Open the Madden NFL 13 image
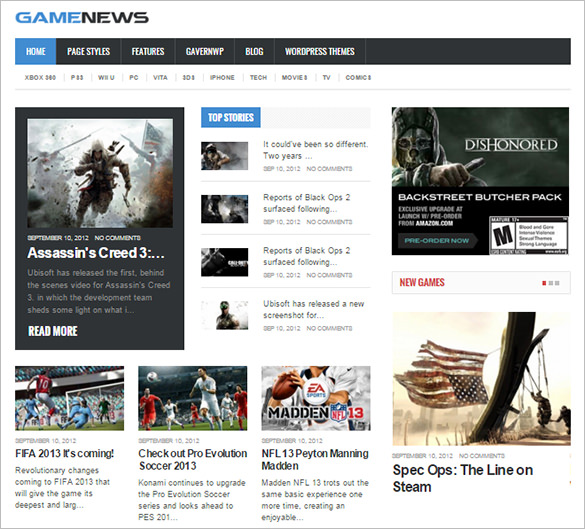The height and width of the screenshot is (529, 585). (x=316, y=398)
